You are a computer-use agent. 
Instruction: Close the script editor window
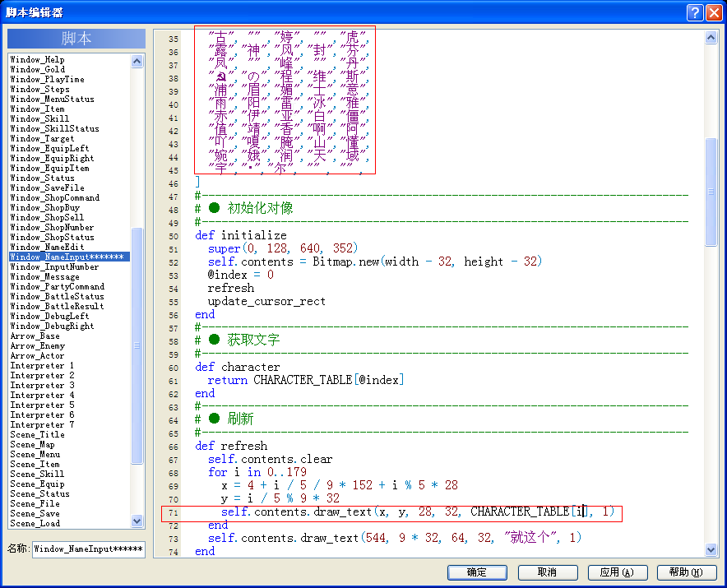pos(714,12)
